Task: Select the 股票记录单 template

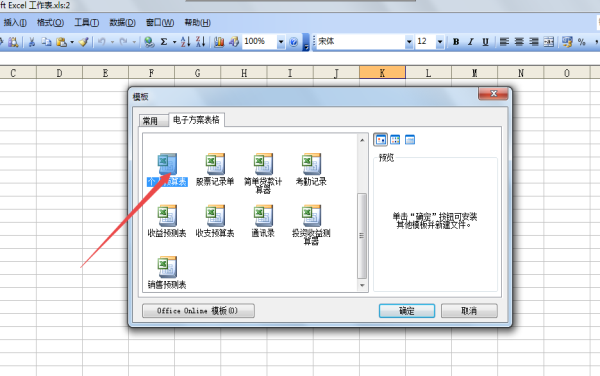Action: coord(215,170)
